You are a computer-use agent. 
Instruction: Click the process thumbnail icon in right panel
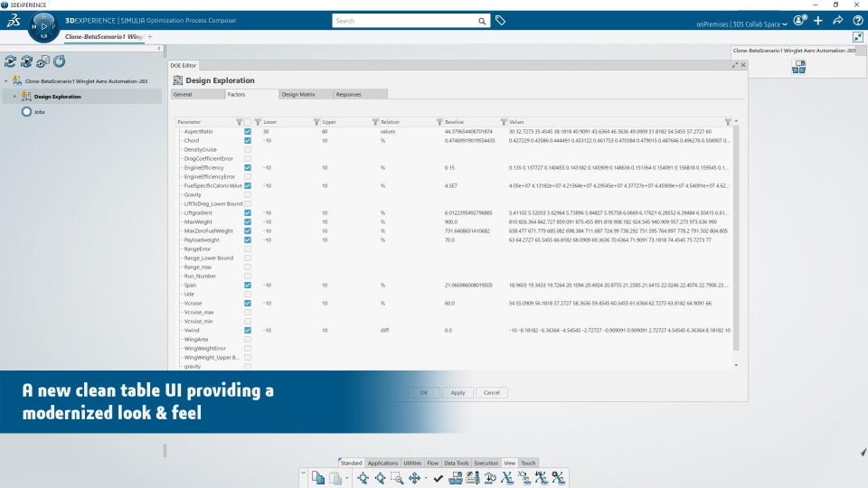point(798,67)
